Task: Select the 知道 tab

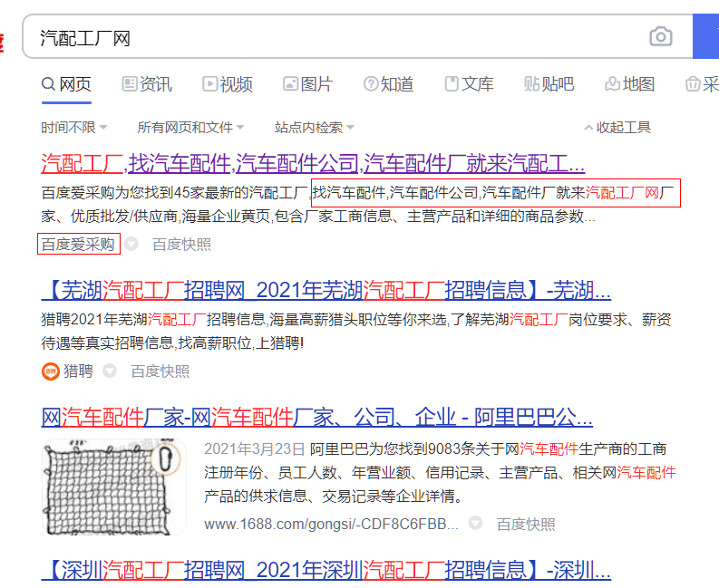Action: pyautogui.click(x=388, y=84)
